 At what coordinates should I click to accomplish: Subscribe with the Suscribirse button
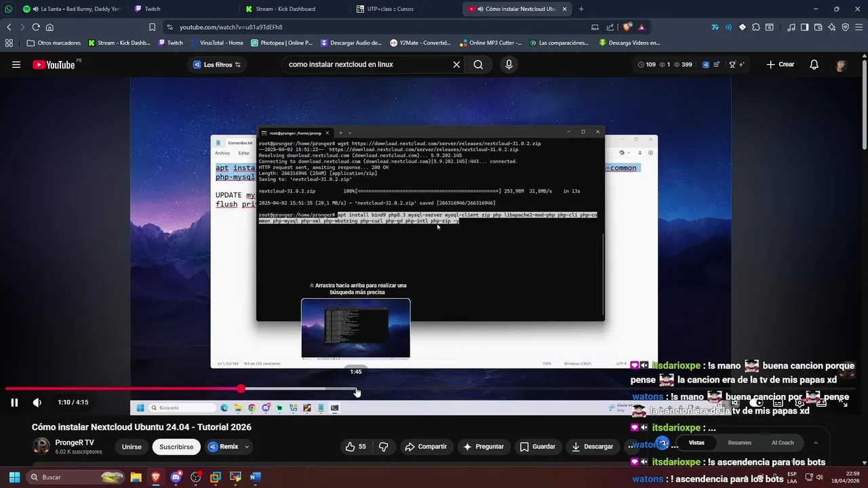176,447
